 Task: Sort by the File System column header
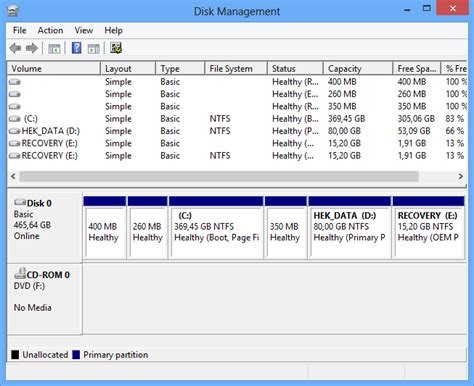(236, 69)
